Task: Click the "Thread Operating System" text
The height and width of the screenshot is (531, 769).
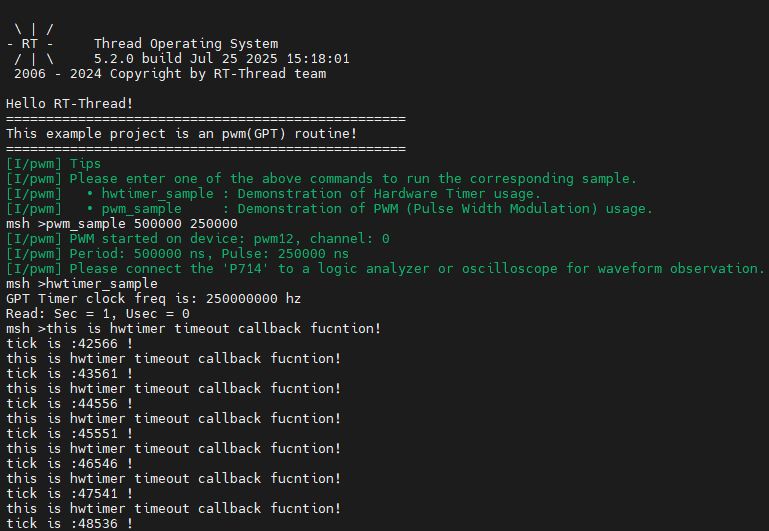Action: pos(186,44)
